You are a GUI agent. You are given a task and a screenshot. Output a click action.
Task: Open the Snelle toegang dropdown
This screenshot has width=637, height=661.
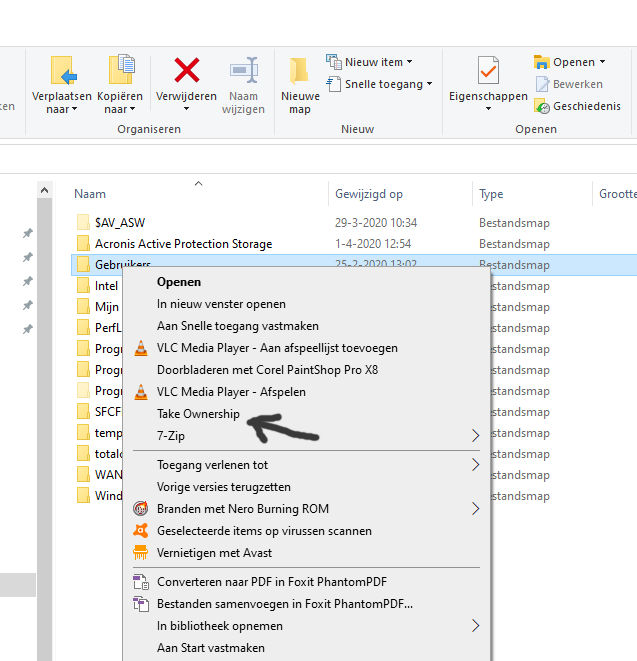[378, 84]
